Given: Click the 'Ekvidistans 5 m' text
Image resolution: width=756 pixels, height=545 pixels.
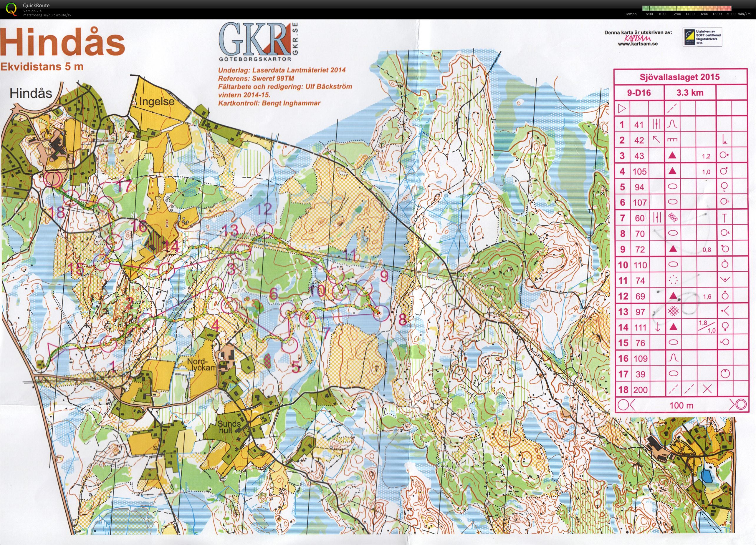Looking at the screenshot, I should coord(42,67).
